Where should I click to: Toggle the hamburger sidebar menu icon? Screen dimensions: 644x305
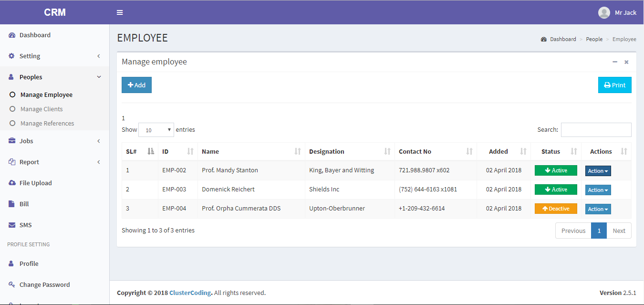tap(120, 12)
